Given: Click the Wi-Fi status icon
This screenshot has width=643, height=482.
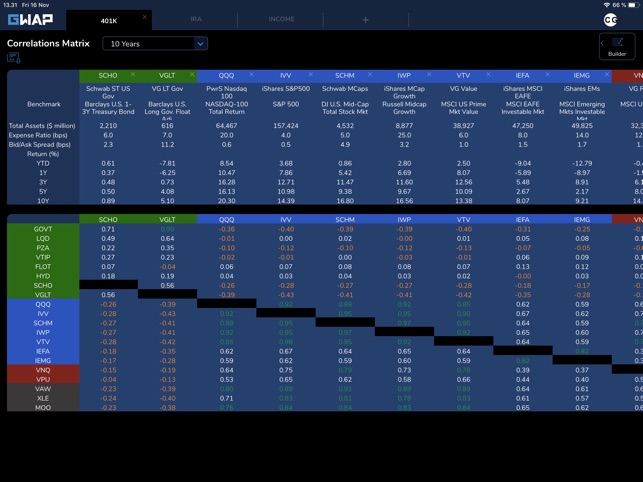Looking at the screenshot, I should tap(607, 5).
